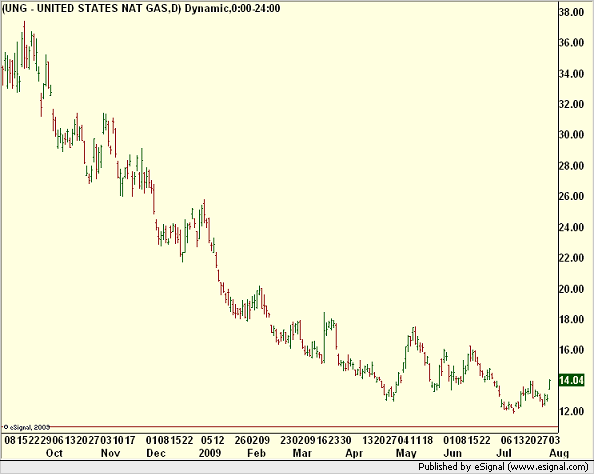Viewport: 594px width, 474px height.
Task: Click the 32.00 price axis label
Action: 571,104
